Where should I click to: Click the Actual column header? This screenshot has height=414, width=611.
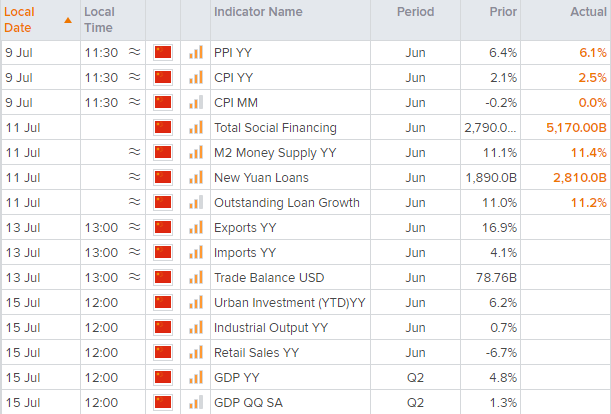(x=586, y=12)
